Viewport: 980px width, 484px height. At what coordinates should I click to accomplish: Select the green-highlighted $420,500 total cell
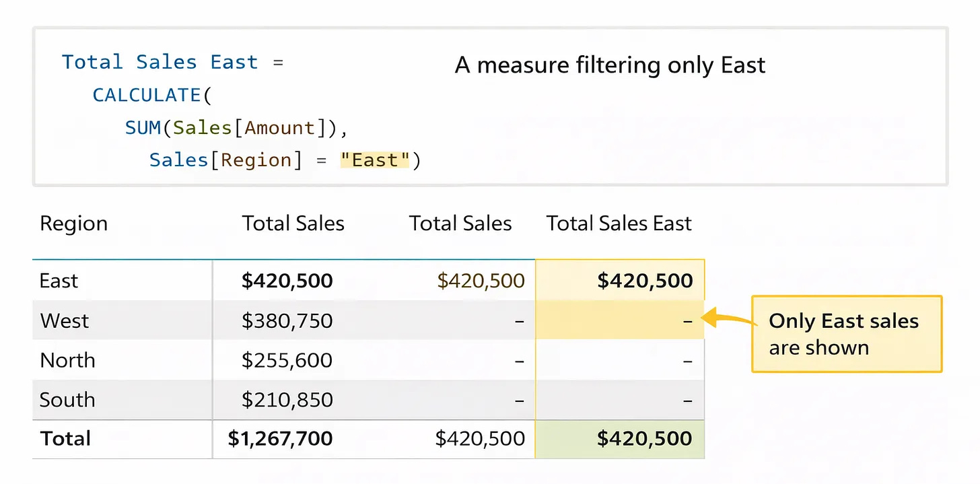point(620,439)
